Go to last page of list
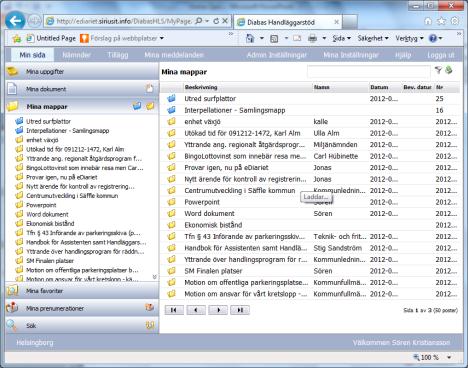Image resolution: width=468 pixels, height=368 pixels. coord(240,310)
